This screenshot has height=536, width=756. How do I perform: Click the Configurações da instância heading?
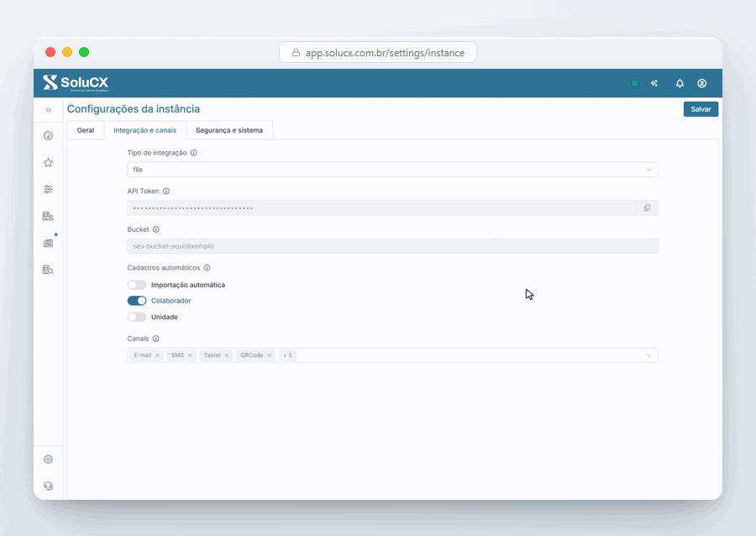(x=134, y=109)
